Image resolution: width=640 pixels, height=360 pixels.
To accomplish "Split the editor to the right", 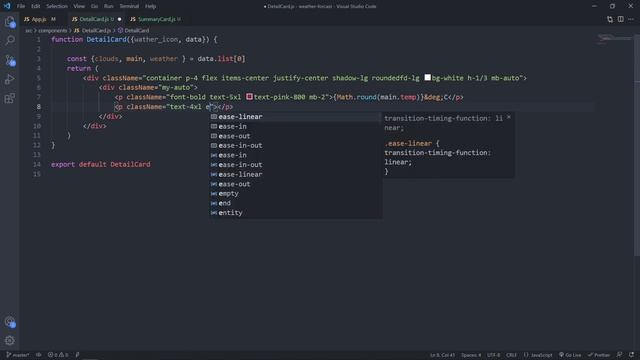I will pos(620,19).
